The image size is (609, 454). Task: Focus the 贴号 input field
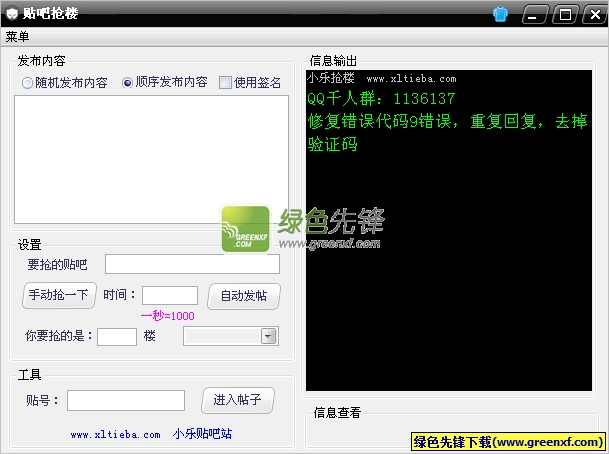126,400
